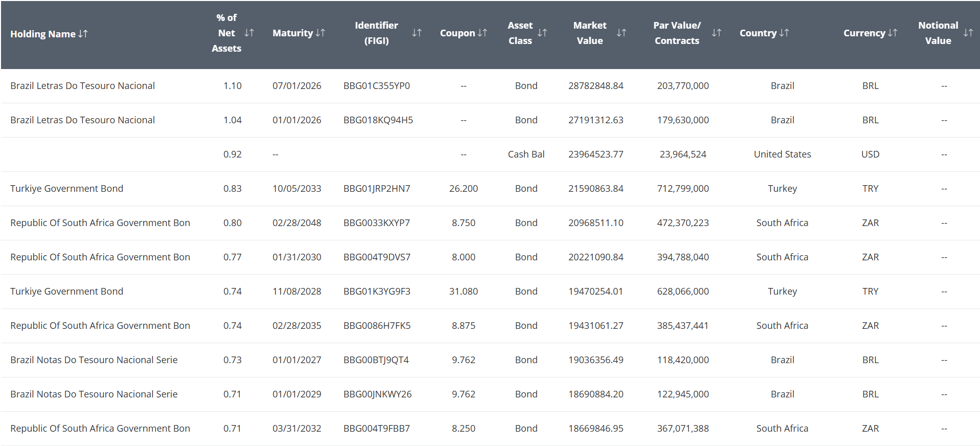Click coupon value 26.200
Screen dimensions: 980x446
(463, 188)
